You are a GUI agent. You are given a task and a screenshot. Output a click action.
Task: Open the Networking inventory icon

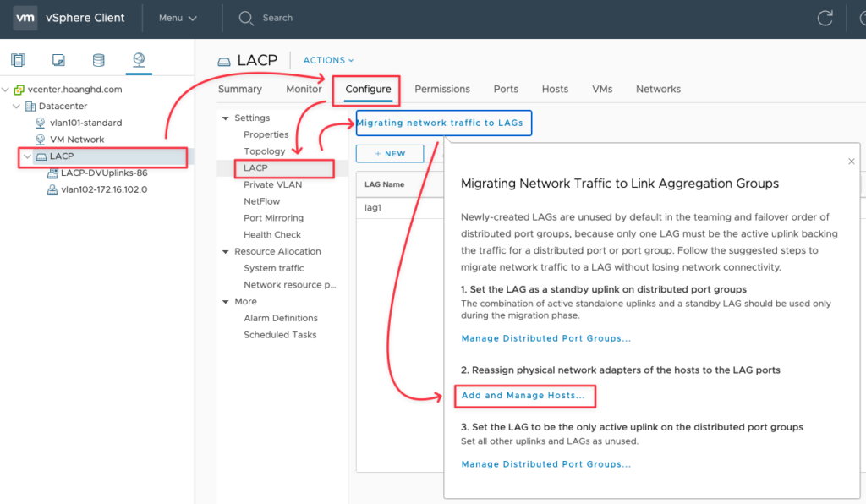click(x=139, y=59)
